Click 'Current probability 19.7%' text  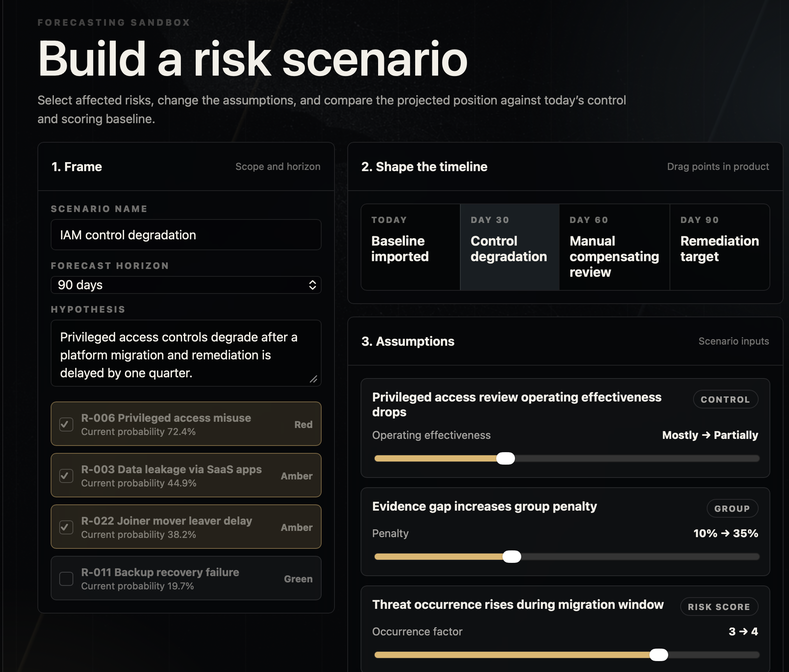pyautogui.click(x=137, y=586)
